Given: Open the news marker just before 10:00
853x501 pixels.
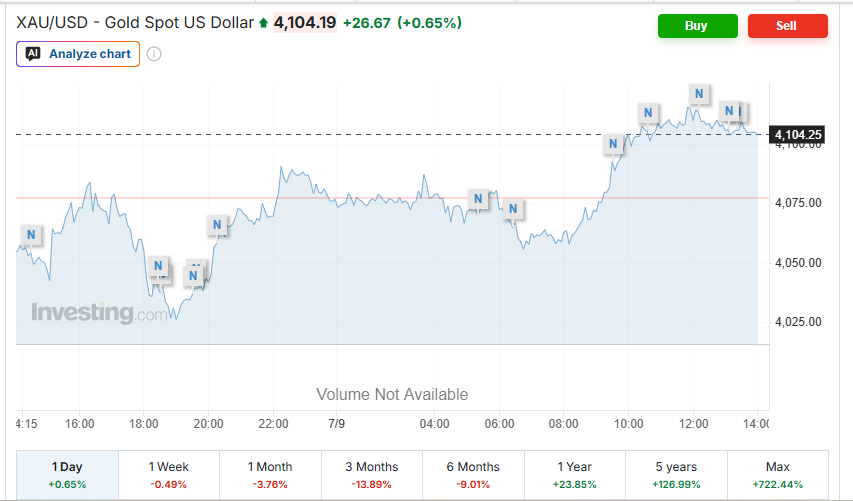Looking at the screenshot, I should point(613,144).
